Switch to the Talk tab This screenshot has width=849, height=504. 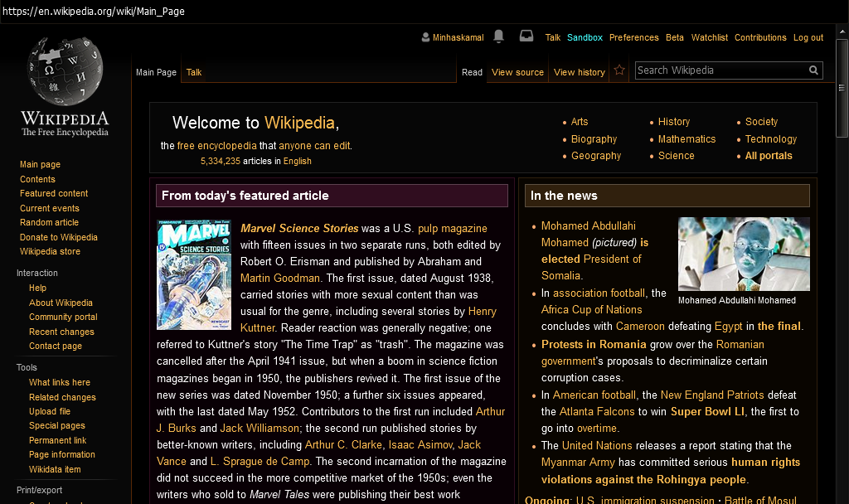point(194,73)
